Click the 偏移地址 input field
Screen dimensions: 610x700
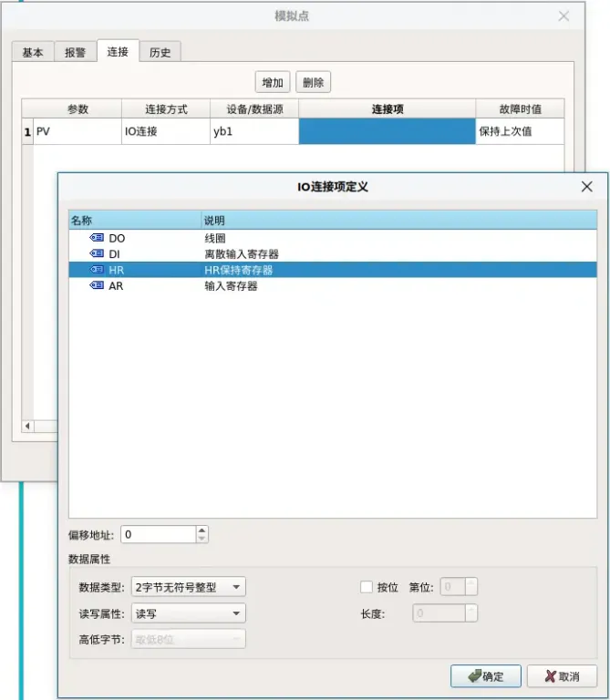tap(158, 534)
